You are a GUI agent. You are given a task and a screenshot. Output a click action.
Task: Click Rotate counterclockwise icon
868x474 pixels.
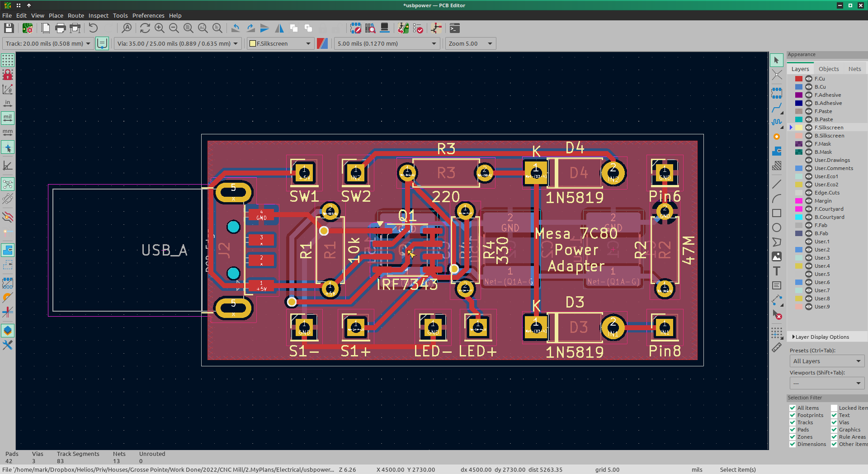pos(236,28)
